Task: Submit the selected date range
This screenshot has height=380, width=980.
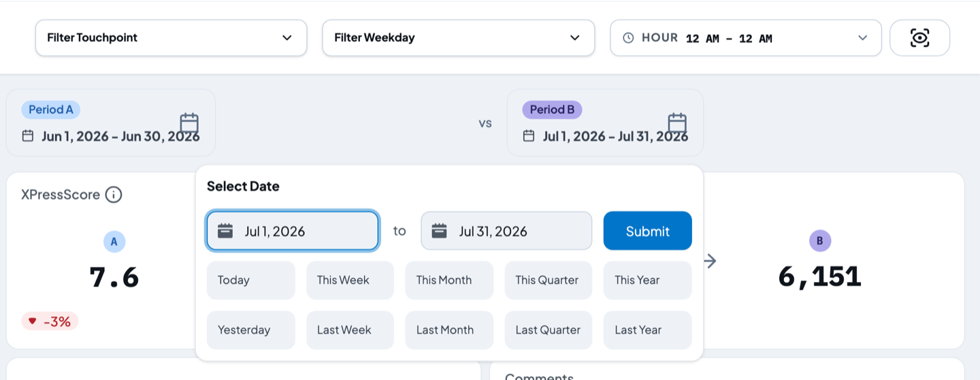Action: [647, 231]
